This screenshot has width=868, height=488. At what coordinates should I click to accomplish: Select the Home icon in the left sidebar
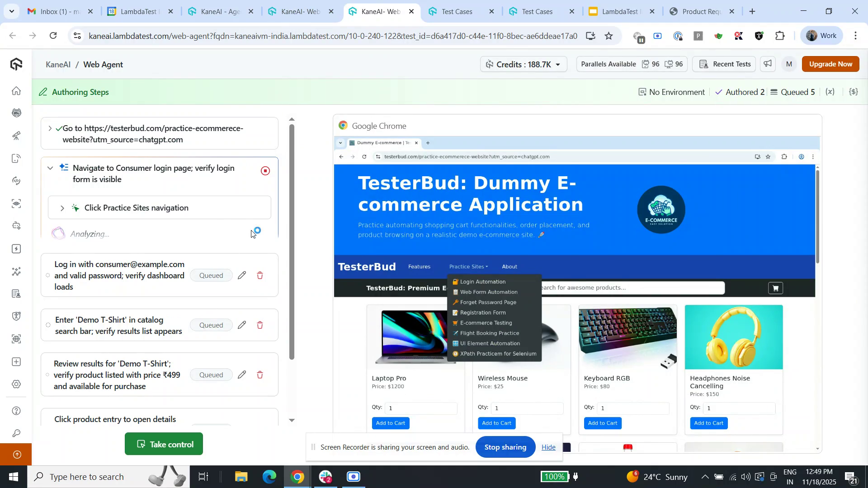pos(16,90)
